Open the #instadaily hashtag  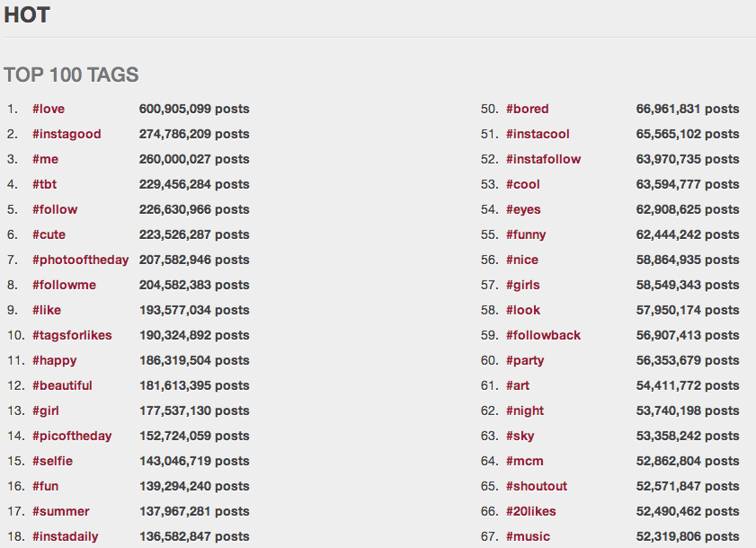coord(65,536)
